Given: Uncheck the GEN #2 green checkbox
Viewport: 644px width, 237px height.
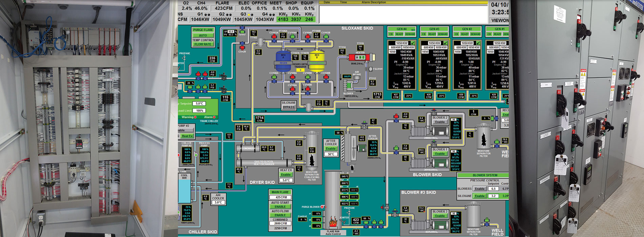Looking at the screenshot, I should (x=478, y=43).
